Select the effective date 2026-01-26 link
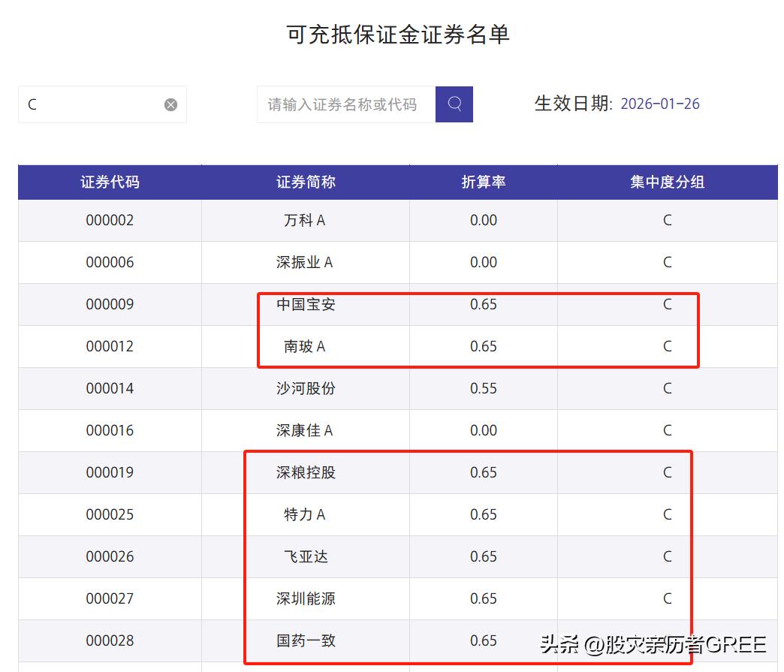 pyautogui.click(x=661, y=104)
